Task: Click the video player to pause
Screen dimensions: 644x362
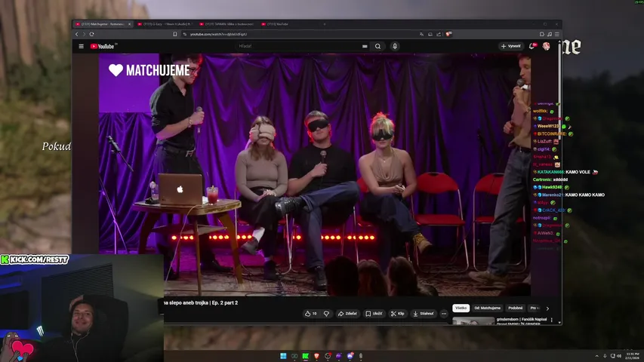Action: [x=314, y=174]
